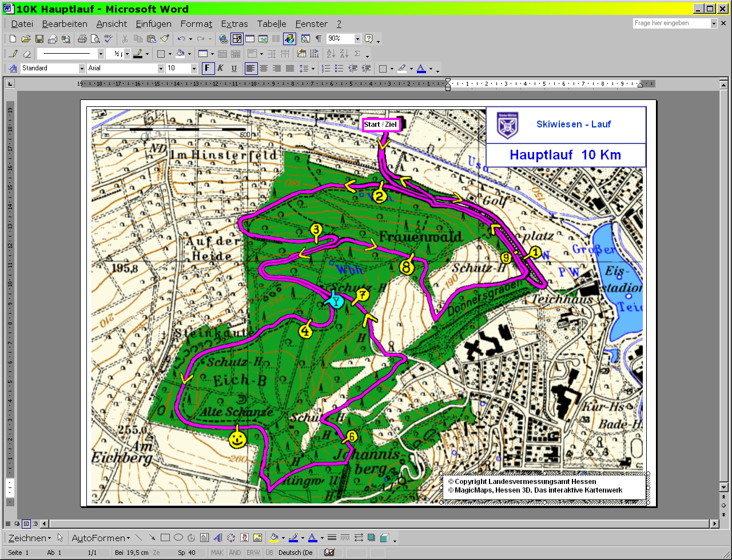Open the Einfügen menu
Image resolution: width=732 pixels, height=560 pixels.
[153, 24]
